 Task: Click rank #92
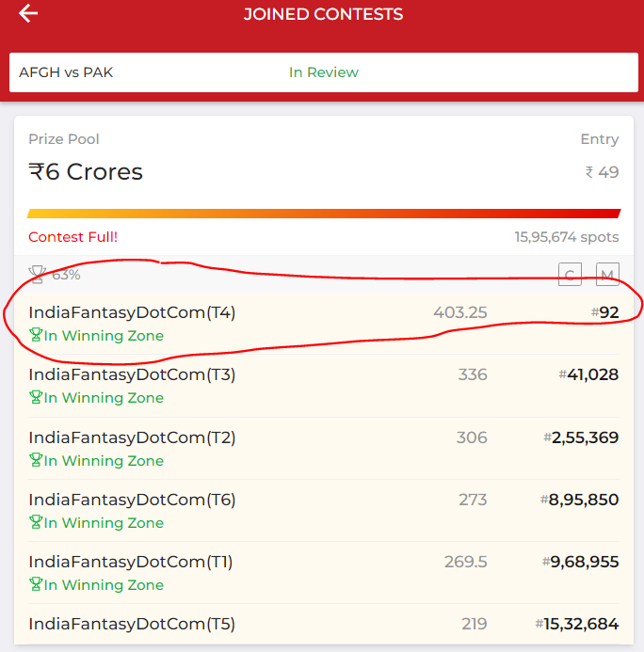(x=604, y=312)
